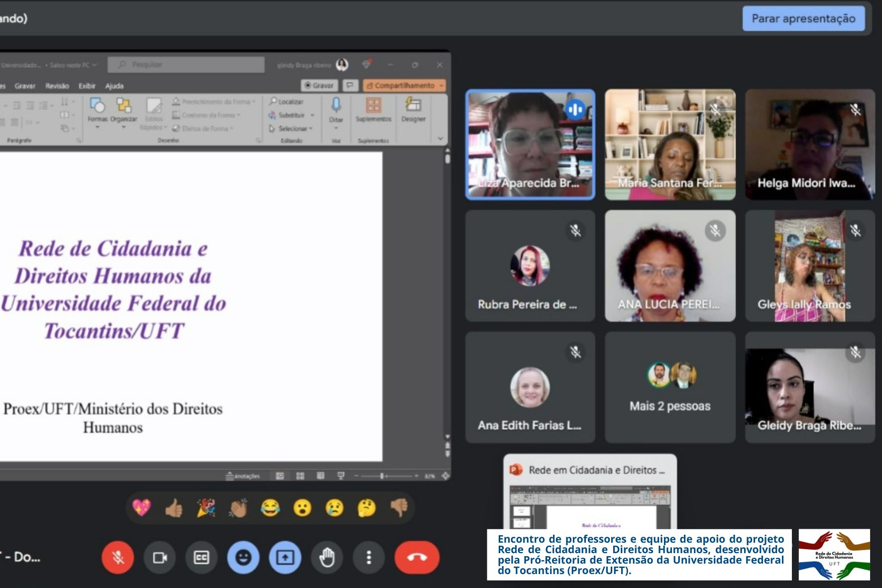The height and width of the screenshot is (588, 882).
Task: Click the present screen button
Action: [x=285, y=557]
